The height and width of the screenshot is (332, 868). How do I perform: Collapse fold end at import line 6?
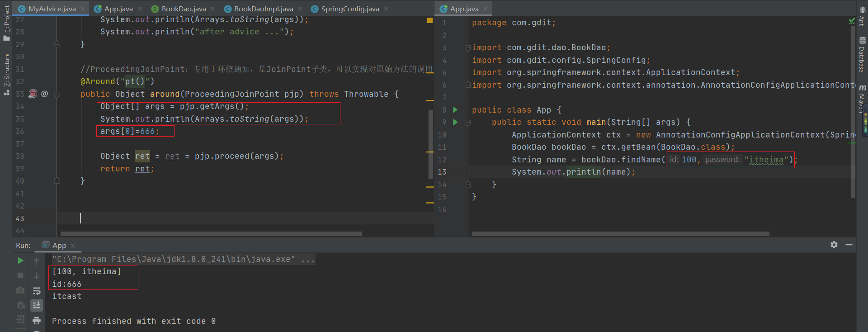click(x=468, y=85)
